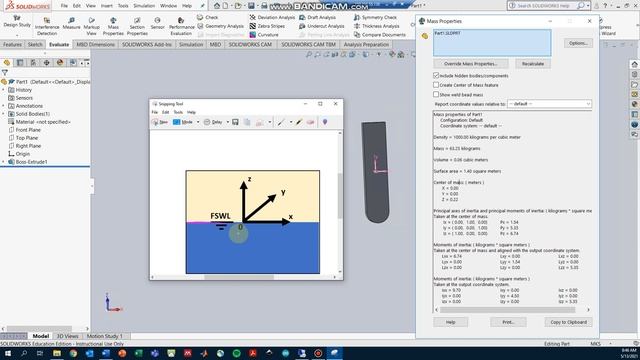Viewport: 640px width, 360px height.
Task: Toggle Include hidden bodies/components checkbox
Action: (x=436, y=76)
